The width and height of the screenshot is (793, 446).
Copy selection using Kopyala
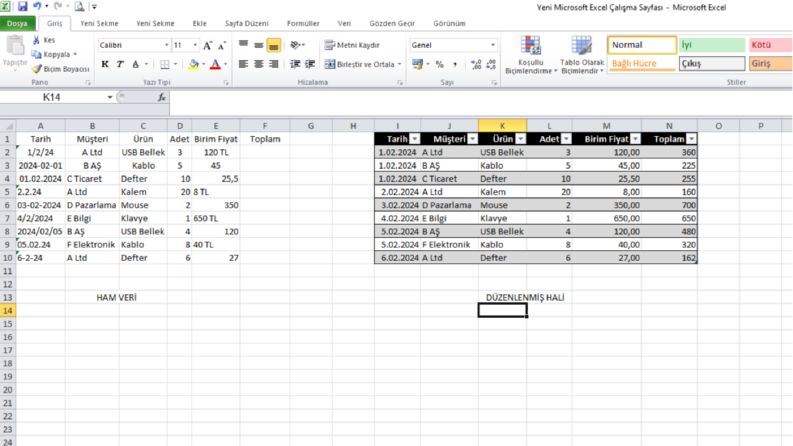click(54, 54)
